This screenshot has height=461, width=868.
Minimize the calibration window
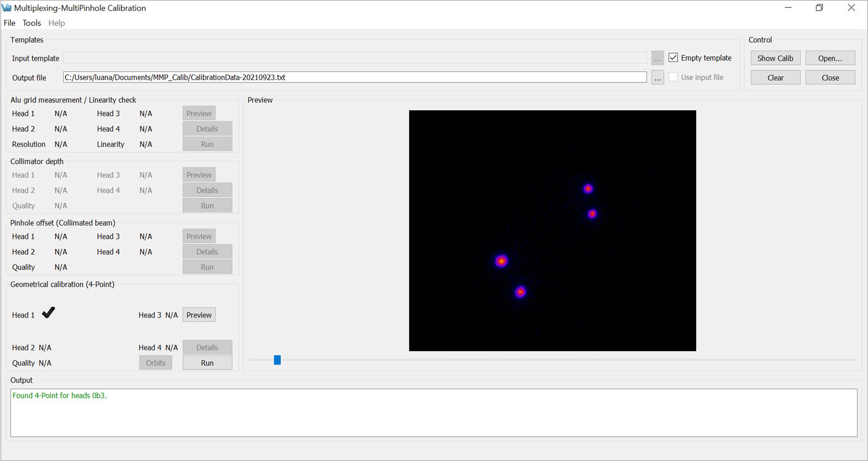point(788,8)
